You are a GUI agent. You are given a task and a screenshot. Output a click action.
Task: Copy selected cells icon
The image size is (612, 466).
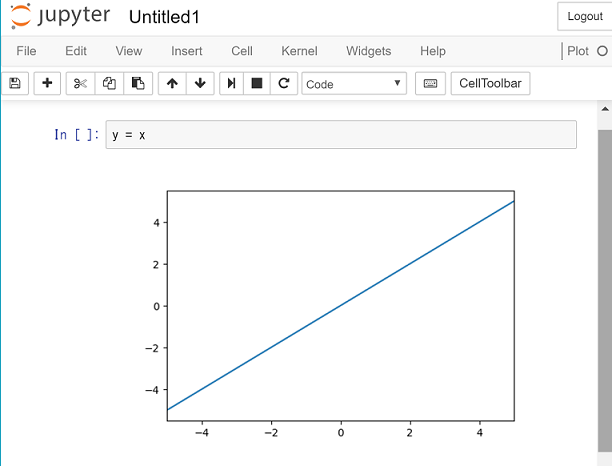coord(109,83)
